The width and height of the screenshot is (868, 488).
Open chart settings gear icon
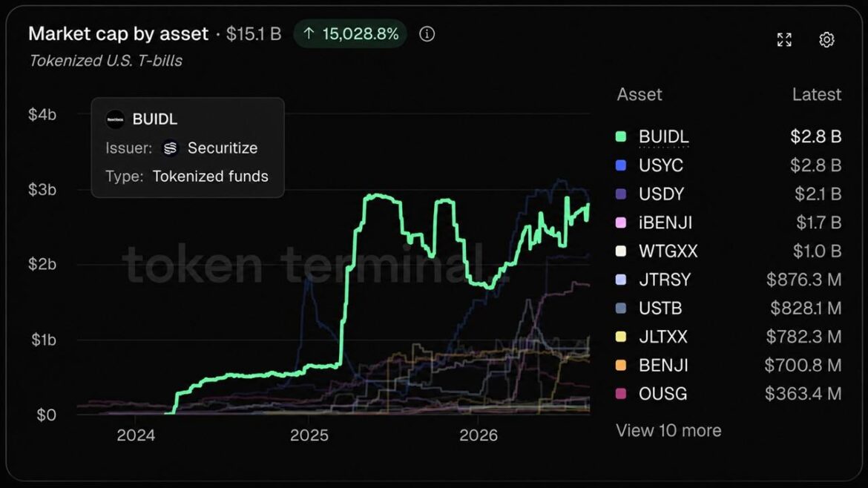[x=826, y=40]
